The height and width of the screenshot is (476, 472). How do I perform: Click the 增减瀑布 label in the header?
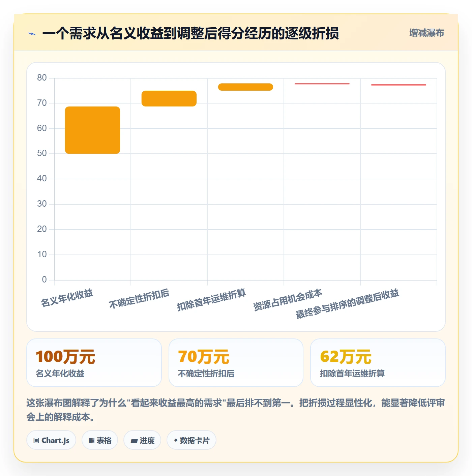pyautogui.click(x=426, y=33)
